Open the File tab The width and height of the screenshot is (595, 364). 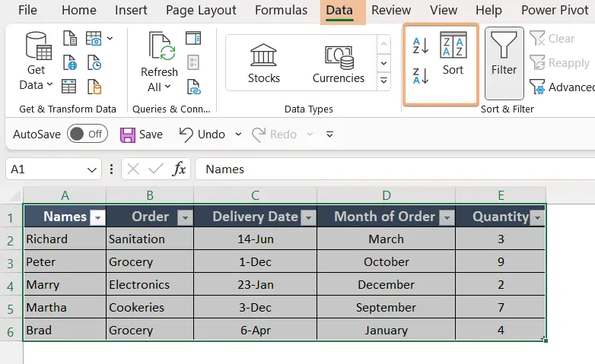coord(27,10)
